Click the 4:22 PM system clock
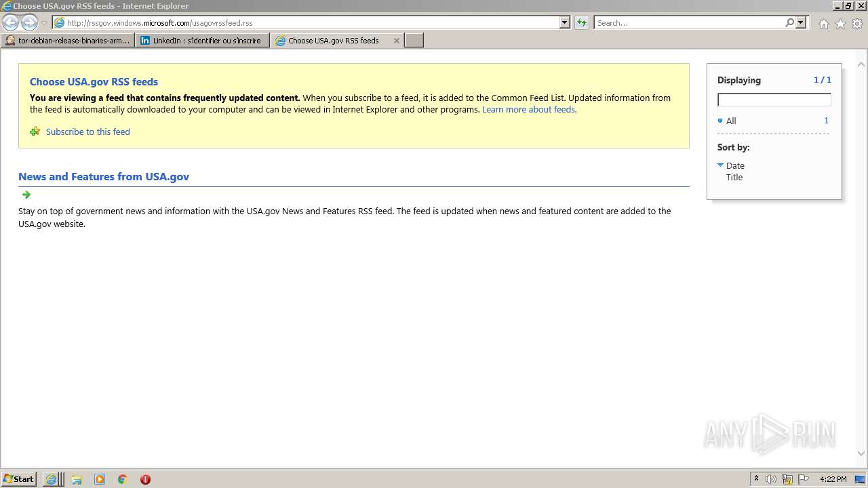 pos(833,479)
